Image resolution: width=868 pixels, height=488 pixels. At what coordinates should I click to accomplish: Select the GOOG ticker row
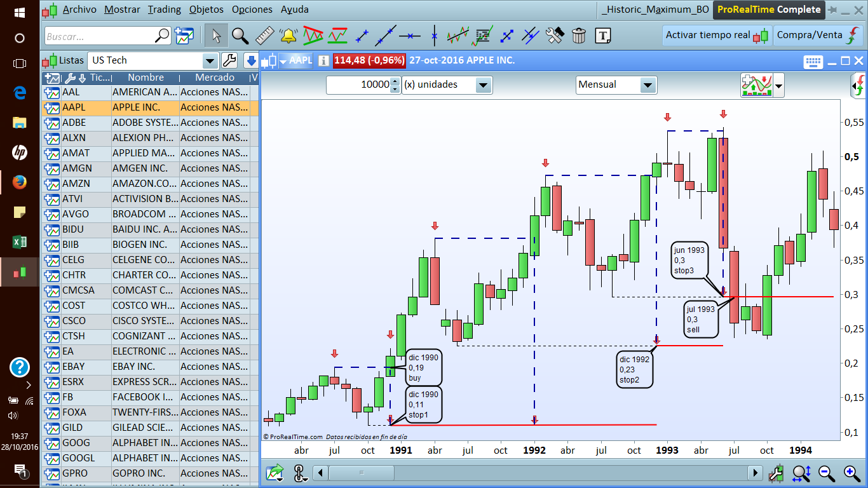coord(150,443)
